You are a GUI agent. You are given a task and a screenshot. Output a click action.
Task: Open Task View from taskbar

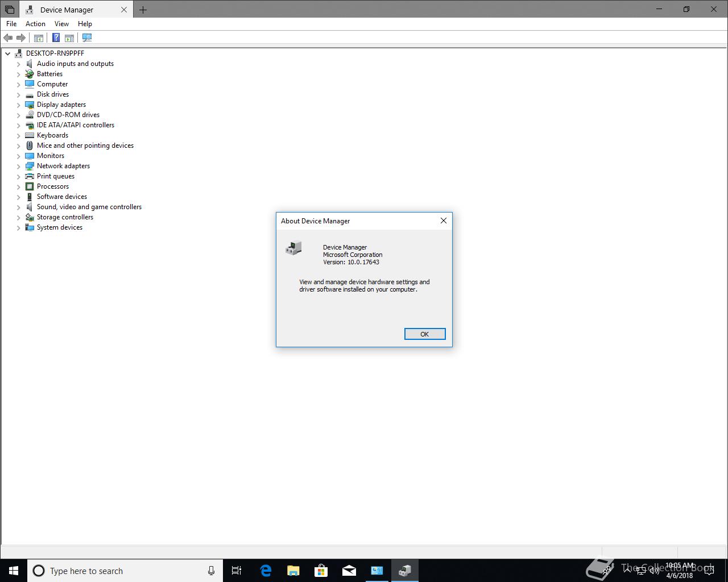coord(237,571)
